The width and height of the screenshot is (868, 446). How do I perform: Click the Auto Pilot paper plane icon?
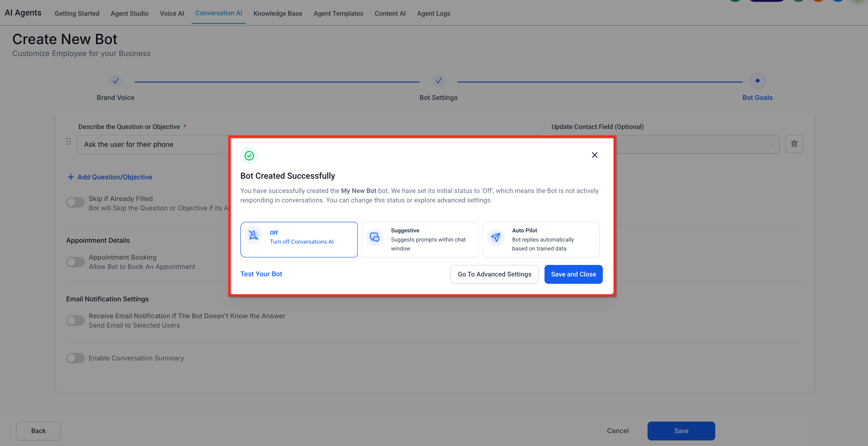(x=496, y=237)
